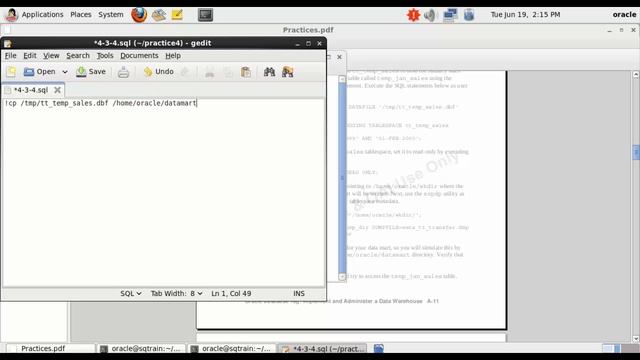Viewport: 640px width, 360px height.
Task: Open Find and Replace icon
Action: point(288,72)
